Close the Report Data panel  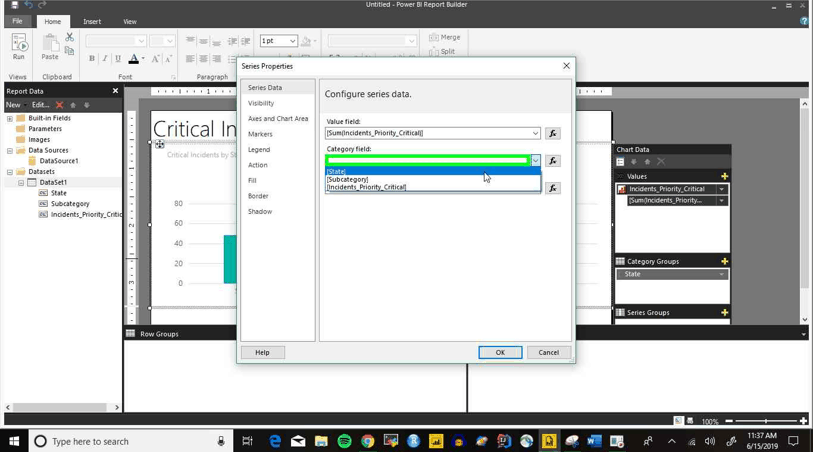[x=115, y=91]
